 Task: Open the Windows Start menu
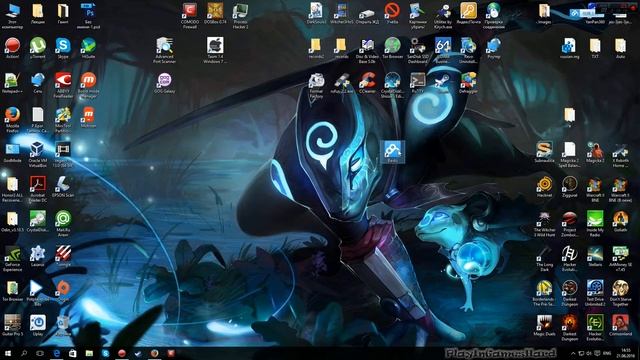[x=7, y=353]
